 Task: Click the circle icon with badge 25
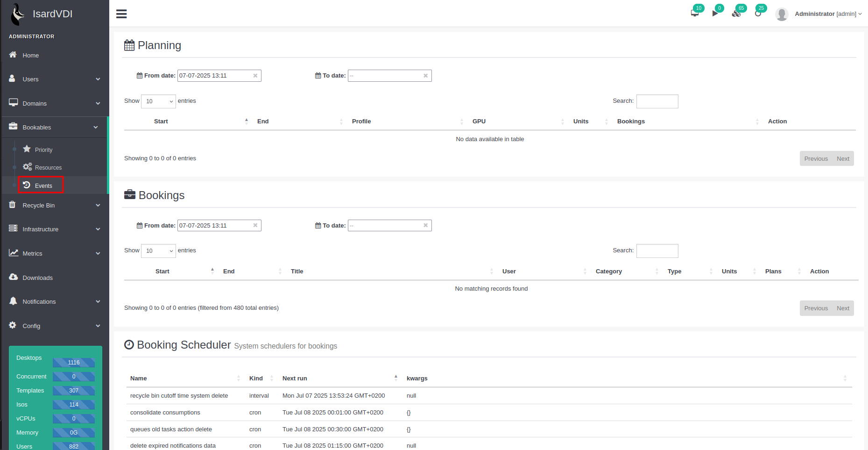(757, 14)
